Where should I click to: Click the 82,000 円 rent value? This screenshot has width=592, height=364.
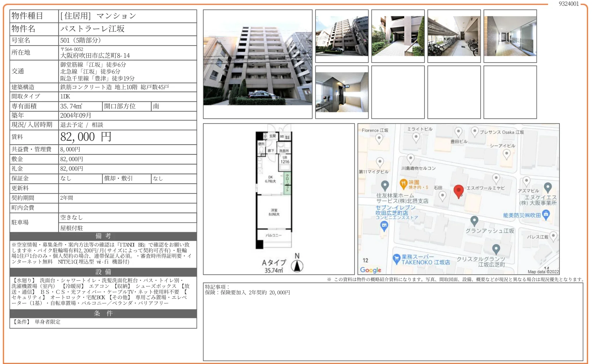86,137
